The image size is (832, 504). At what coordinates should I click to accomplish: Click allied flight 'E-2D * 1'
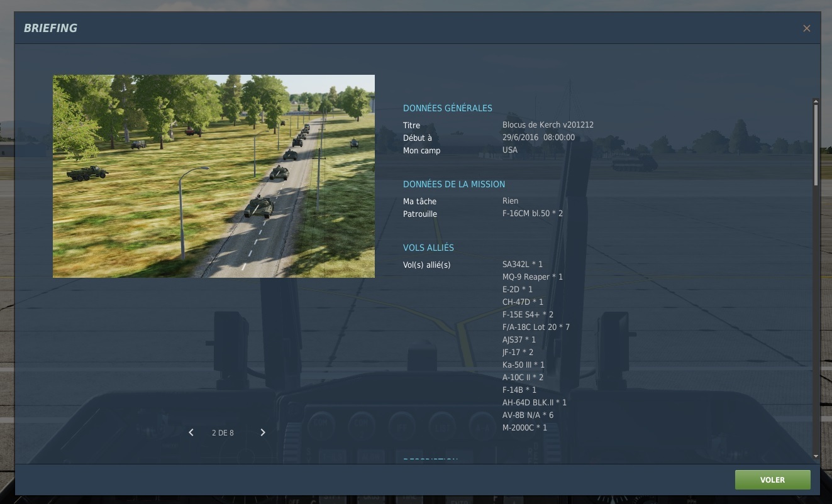[x=518, y=290]
